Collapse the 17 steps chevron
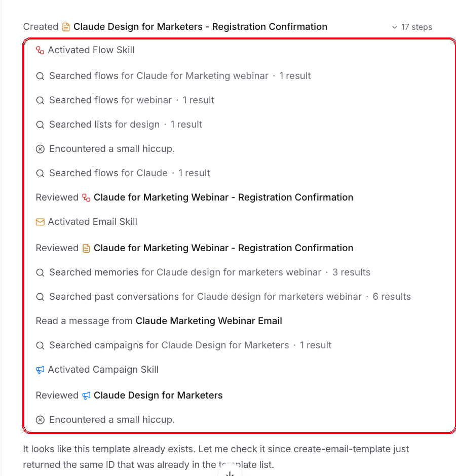The width and height of the screenshot is (456, 476). click(394, 27)
